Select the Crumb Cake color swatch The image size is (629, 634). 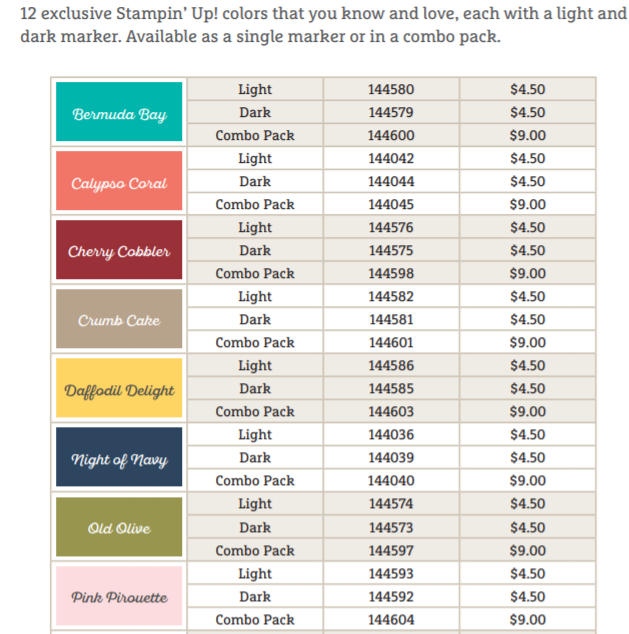pos(119,320)
